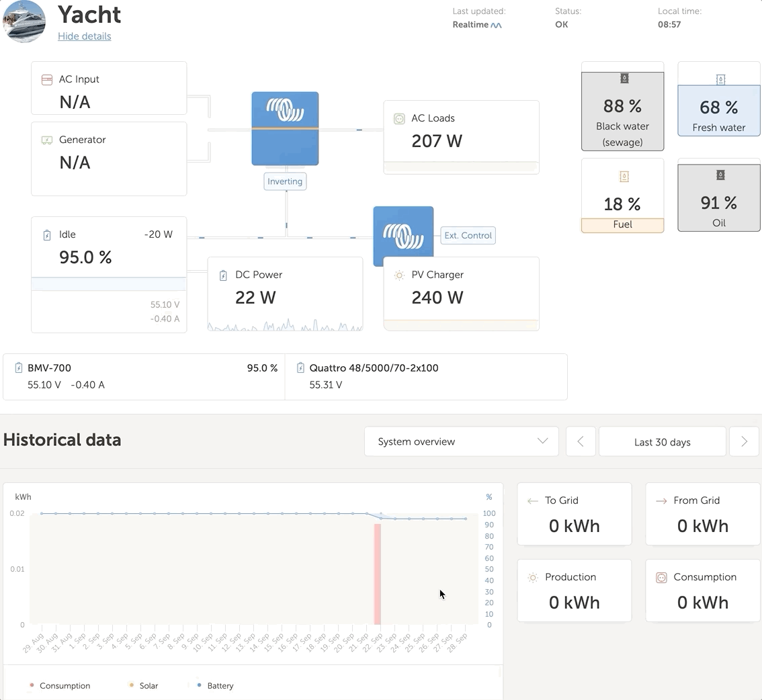
Task: Click the Inverting Victron inverter icon
Action: [285, 128]
